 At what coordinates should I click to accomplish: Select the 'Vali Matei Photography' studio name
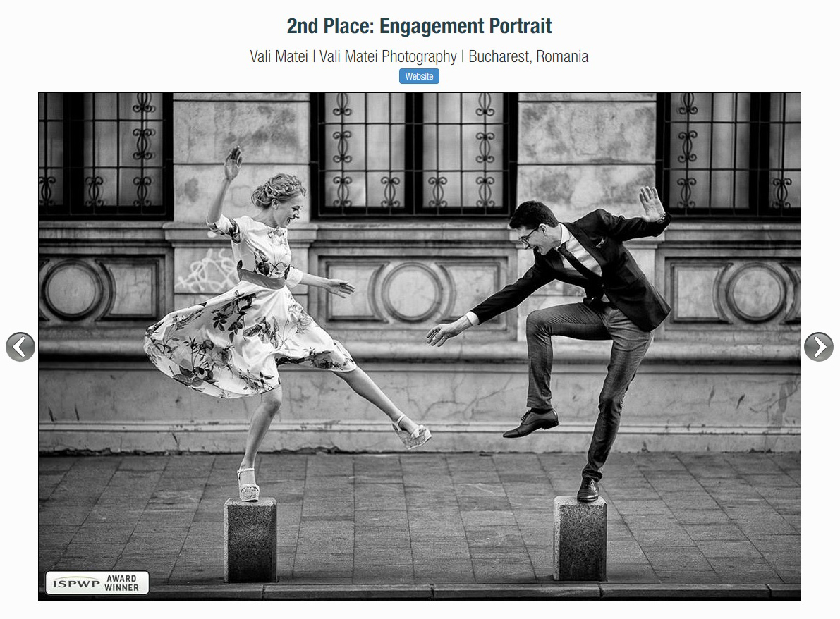pos(388,57)
